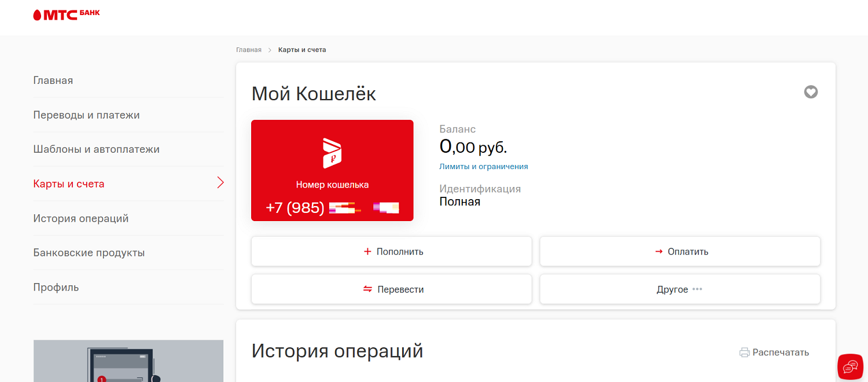Click the Пополнить button

coord(391,251)
